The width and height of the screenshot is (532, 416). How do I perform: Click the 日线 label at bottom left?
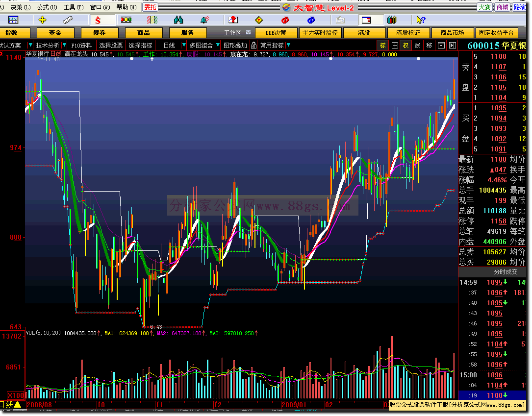pos(7,404)
